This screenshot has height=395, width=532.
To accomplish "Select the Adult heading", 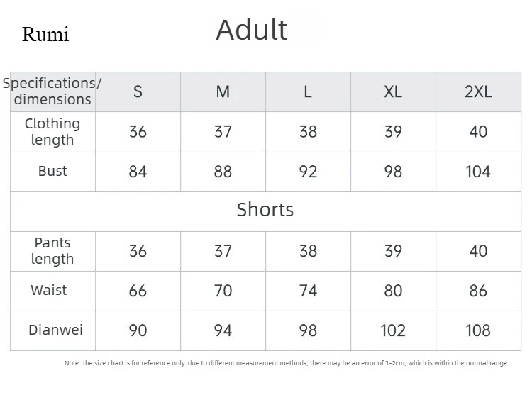I will pyautogui.click(x=252, y=30).
